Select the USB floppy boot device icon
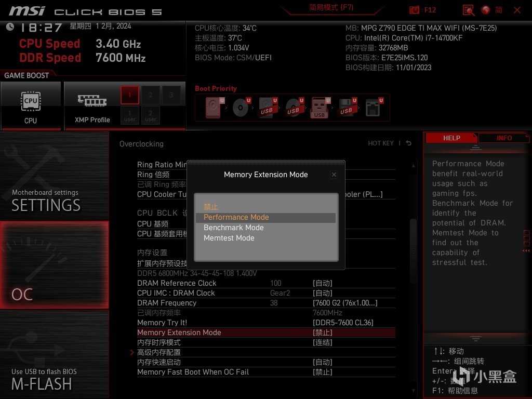Screen dimensions: 532x399 pyautogui.click(x=347, y=108)
